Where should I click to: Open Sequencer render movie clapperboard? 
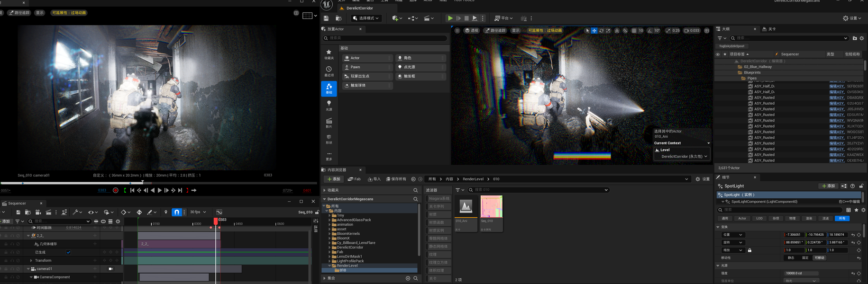48,212
